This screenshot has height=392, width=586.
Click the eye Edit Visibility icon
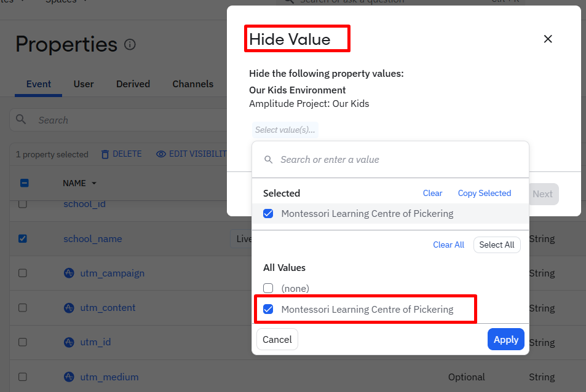click(x=161, y=154)
